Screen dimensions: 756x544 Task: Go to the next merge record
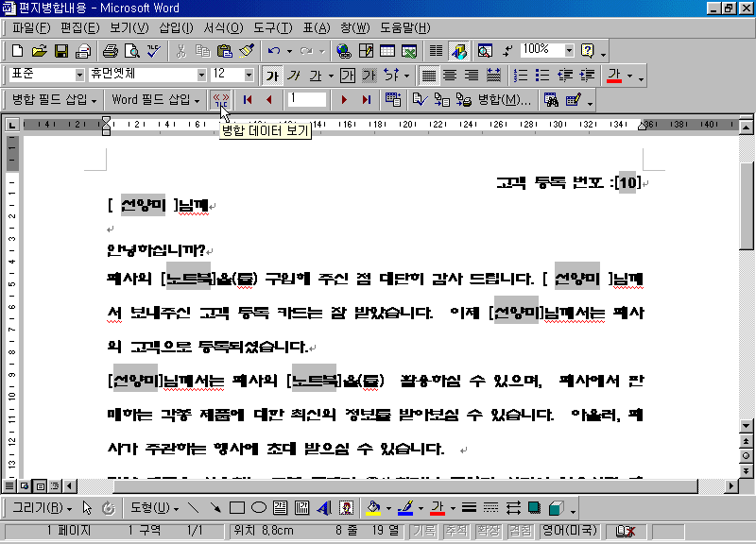344,100
